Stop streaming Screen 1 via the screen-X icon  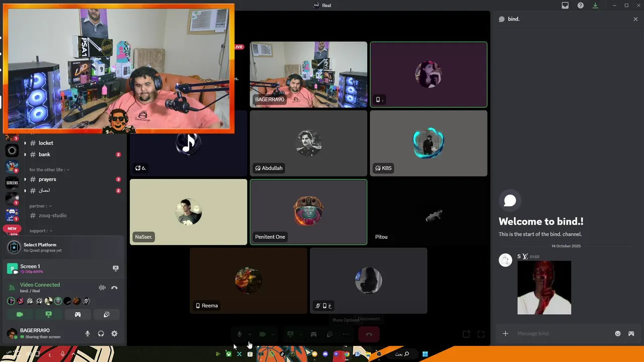[115, 268]
